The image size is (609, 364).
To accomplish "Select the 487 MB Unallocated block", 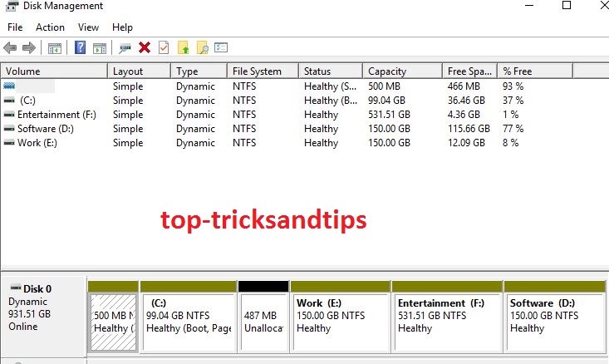I will point(263,322).
